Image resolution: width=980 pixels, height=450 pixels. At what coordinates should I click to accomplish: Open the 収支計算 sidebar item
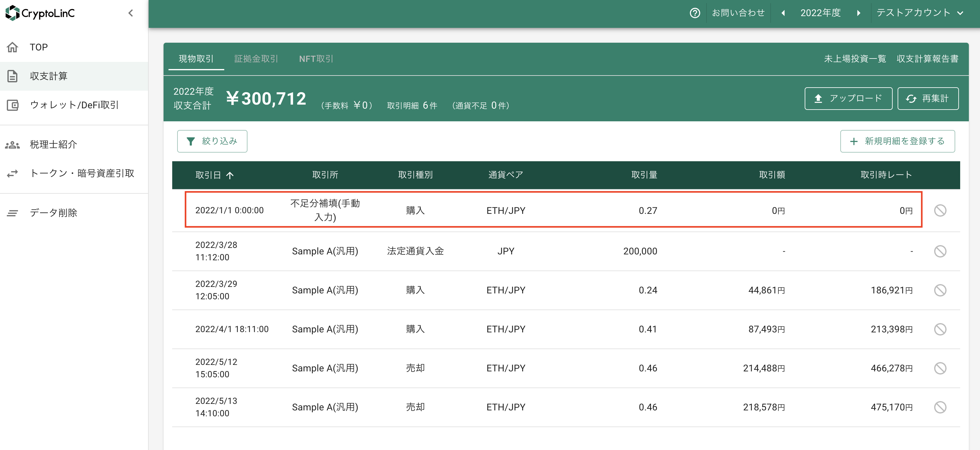pos(74,76)
